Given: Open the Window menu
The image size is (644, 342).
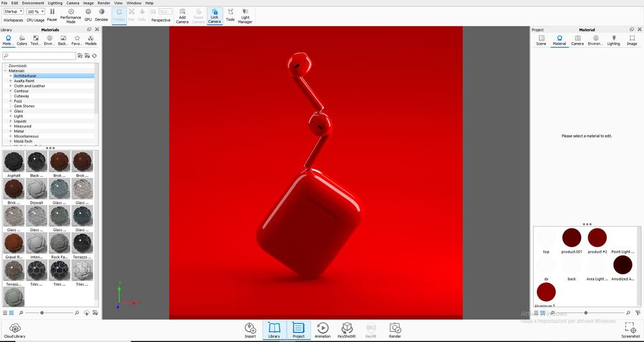Looking at the screenshot, I should coord(134,3).
